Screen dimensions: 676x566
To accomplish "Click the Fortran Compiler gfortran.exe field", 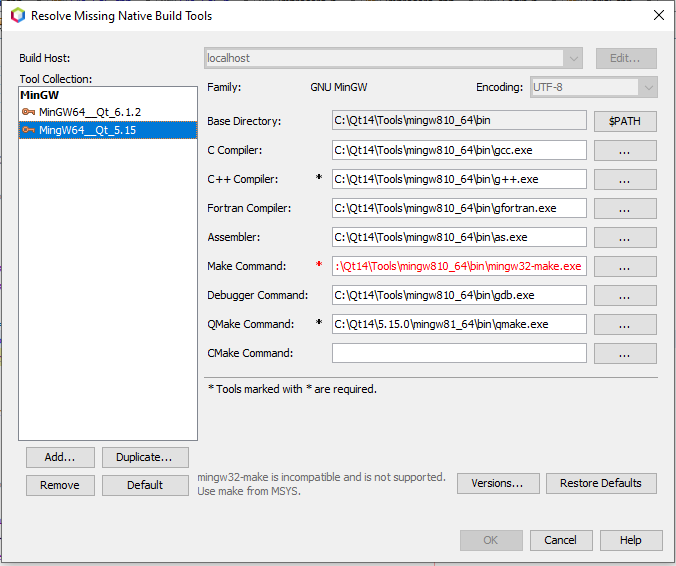I will pos(459,208).
